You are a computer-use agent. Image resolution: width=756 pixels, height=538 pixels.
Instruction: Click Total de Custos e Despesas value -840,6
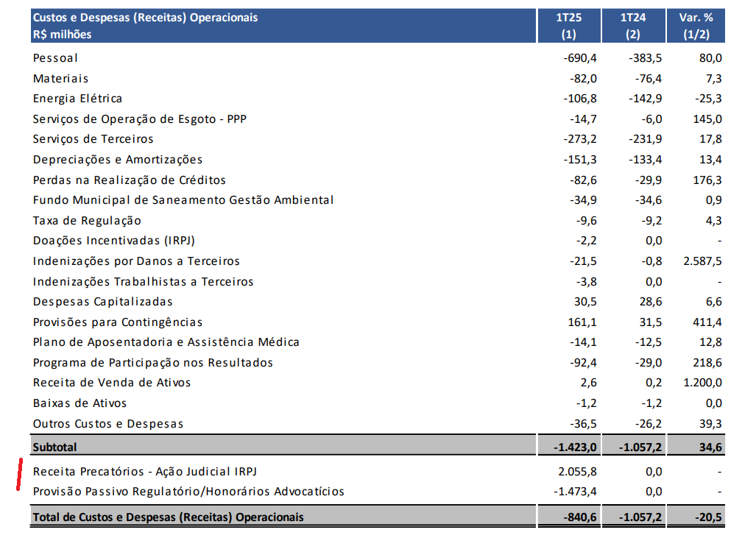580,517
